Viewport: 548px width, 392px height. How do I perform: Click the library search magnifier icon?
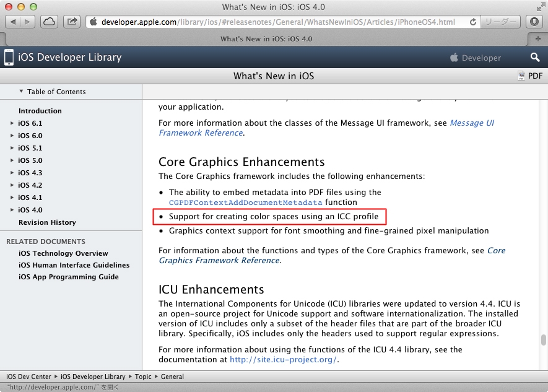tap(535, 58)
